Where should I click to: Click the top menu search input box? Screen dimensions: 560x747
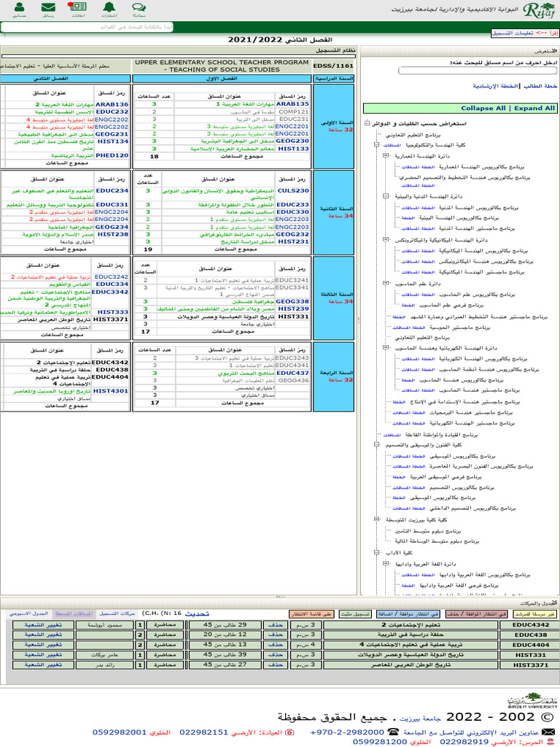87,26
